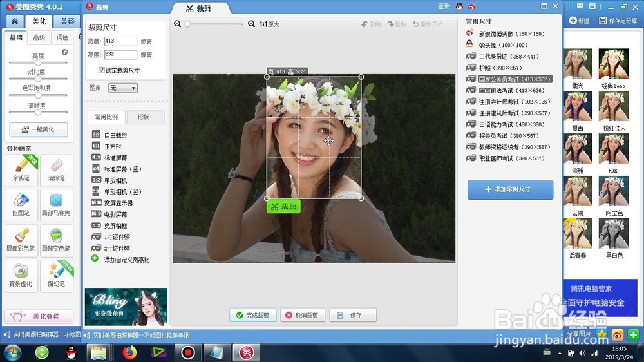Click 重新开始 restart button
The width and height of the screenshot is (644, 362).
coord(428,24)
